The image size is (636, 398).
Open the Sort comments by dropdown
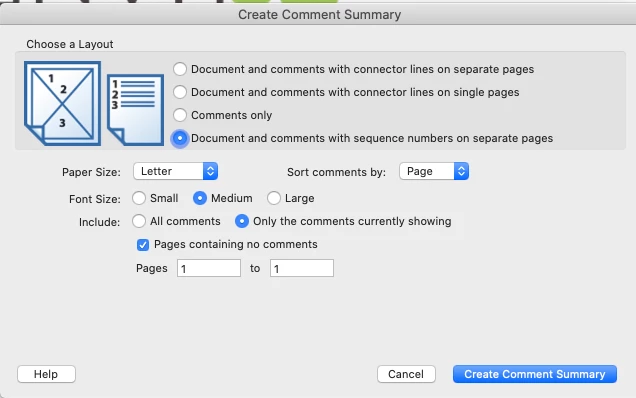(x=434, y=171)
